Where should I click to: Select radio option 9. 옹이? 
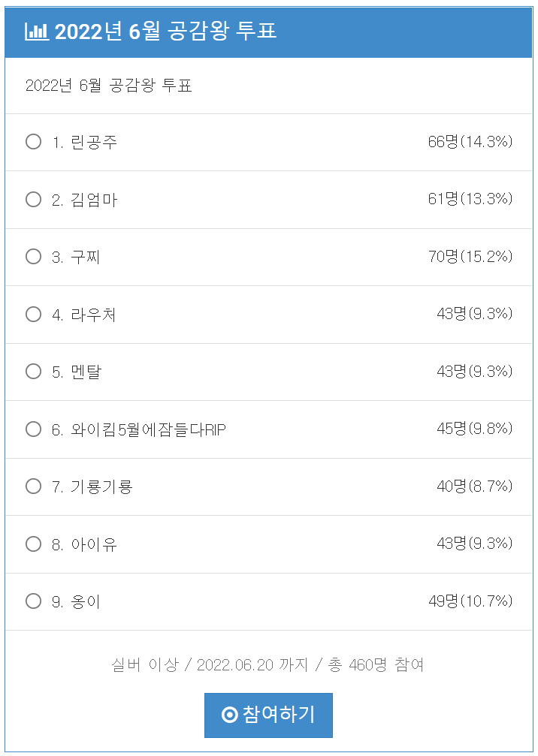click(33, 601)
